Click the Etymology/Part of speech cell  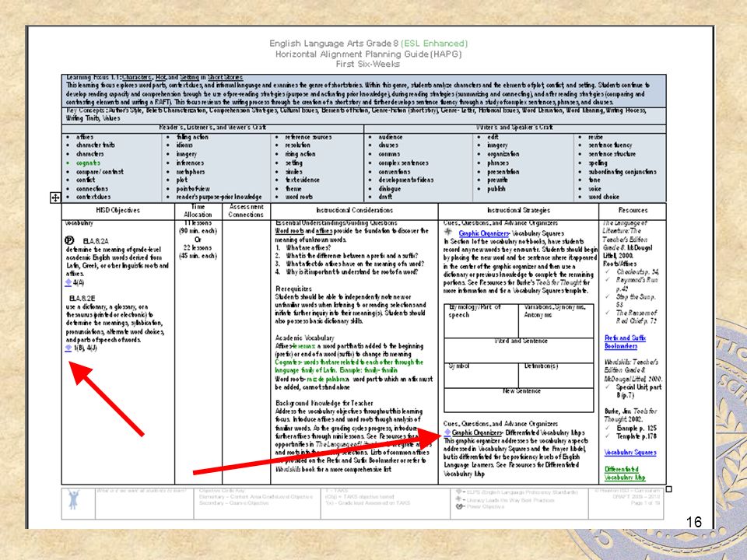click(481, 321)
